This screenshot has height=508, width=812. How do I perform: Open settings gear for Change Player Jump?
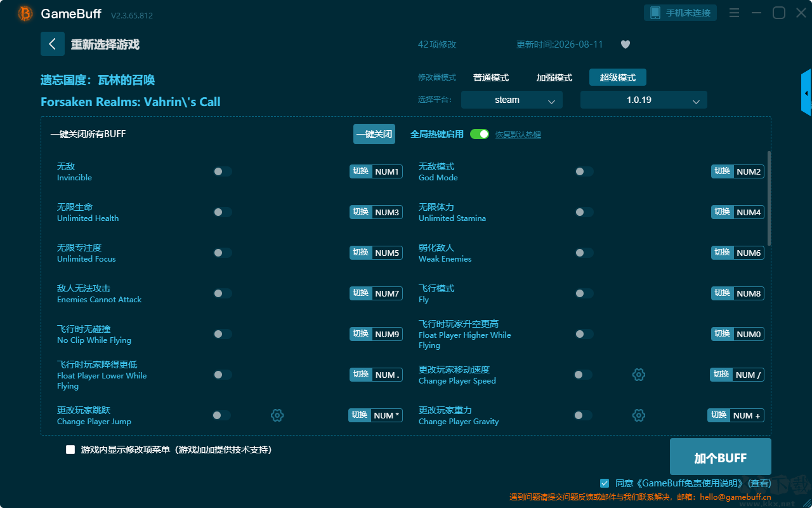tap(277, 415)
